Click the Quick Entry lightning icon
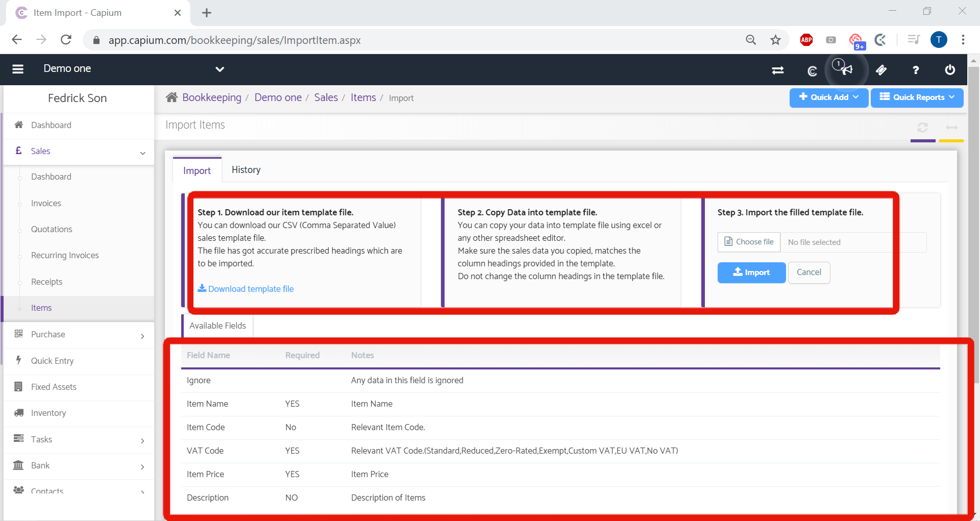980x521 pixels. (19, 360)
